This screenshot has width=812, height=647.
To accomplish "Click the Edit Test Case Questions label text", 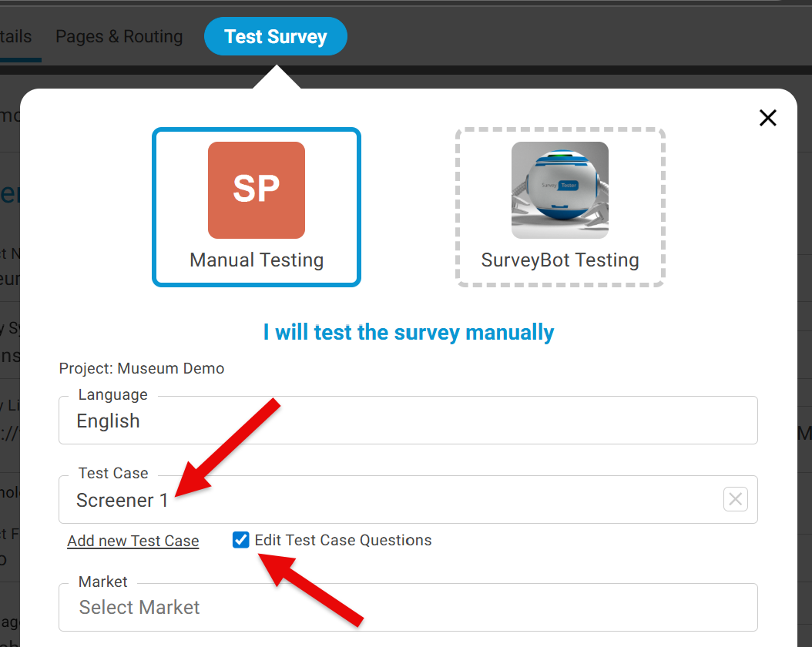I will pyautogui.click(x=343, y=540).
